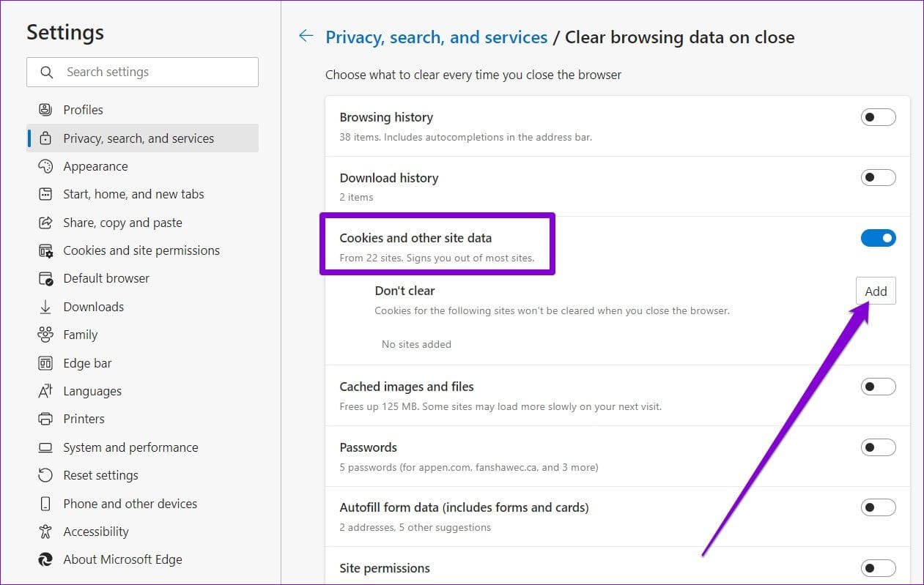Screen dimensions: 924x585
Task: Click the About Microsoft Edge logo icon
Action: [x=45, y=559]
